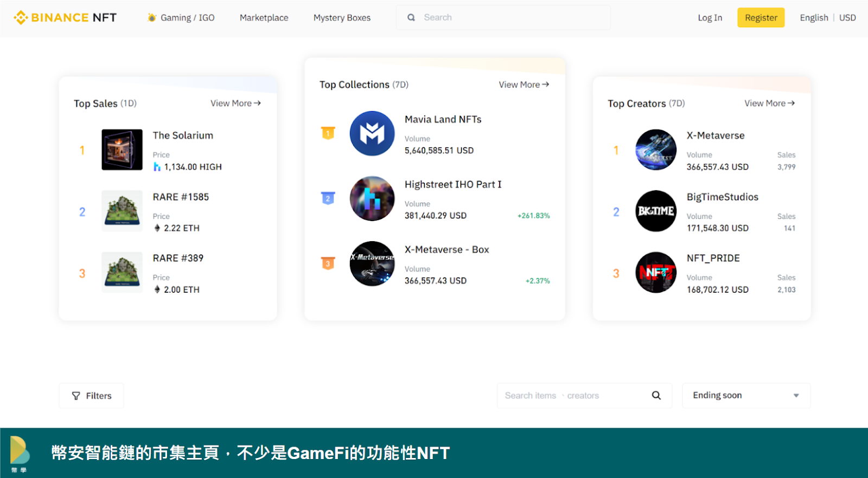This screenshot has width=868, height=478.
Task: Click the RARE #389 title
Action: point(178,258)
